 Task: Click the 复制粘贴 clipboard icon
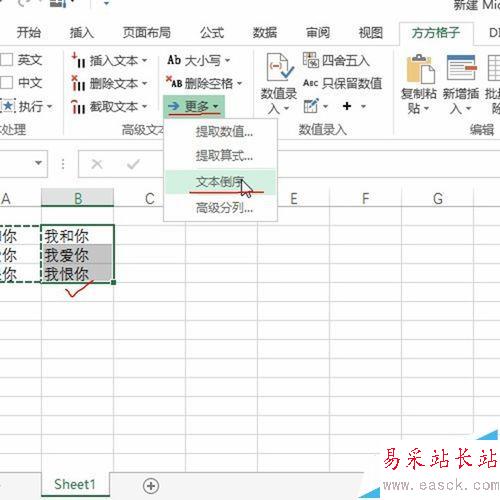click(420, 69)
